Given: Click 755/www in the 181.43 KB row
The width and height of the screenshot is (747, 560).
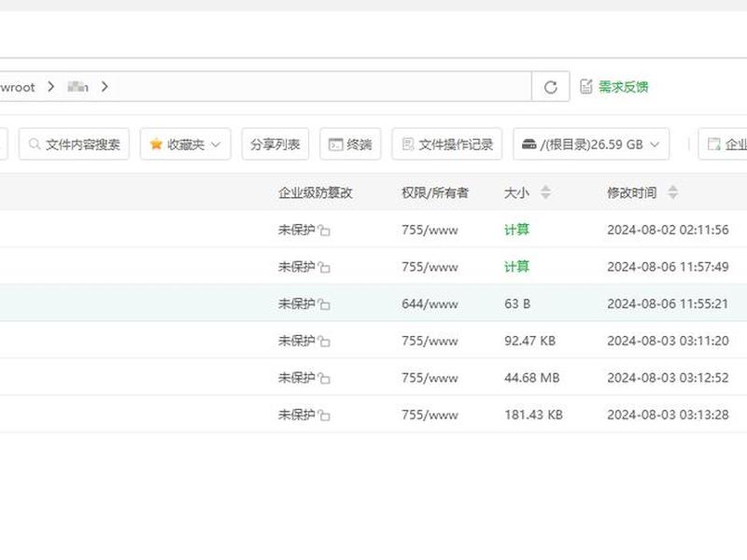Looking at the screenshot, I should [x=430, y=414].
